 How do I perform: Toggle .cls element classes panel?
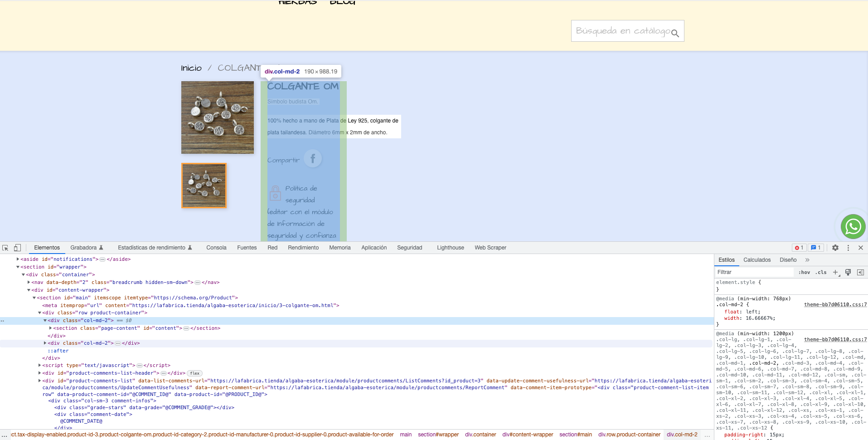821,272
